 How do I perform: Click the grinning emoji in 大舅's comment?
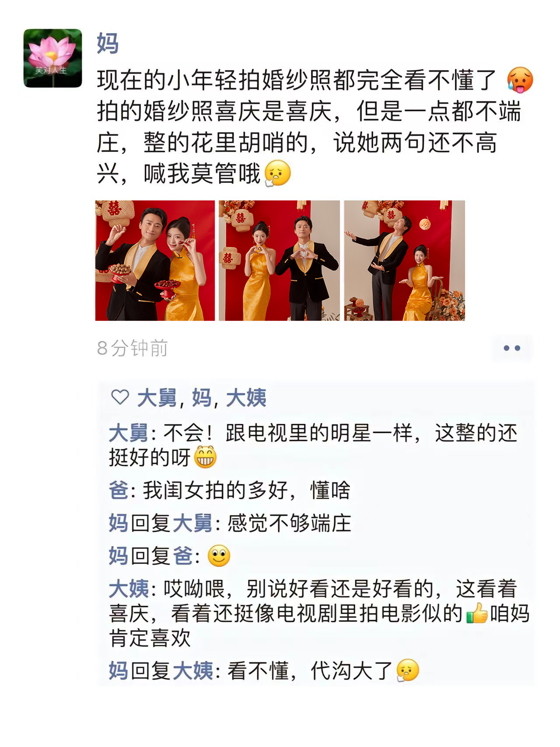[x=205, y=457]
